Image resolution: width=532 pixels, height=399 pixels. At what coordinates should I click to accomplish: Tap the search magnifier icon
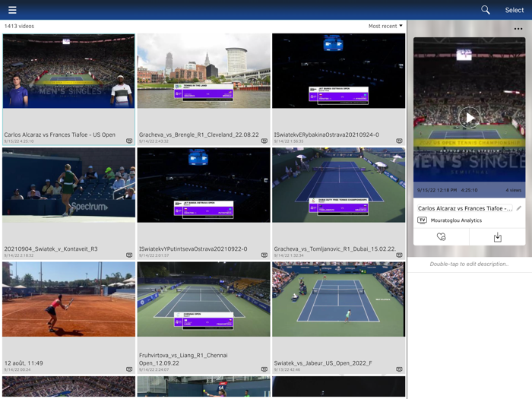(x=486, y=10)
